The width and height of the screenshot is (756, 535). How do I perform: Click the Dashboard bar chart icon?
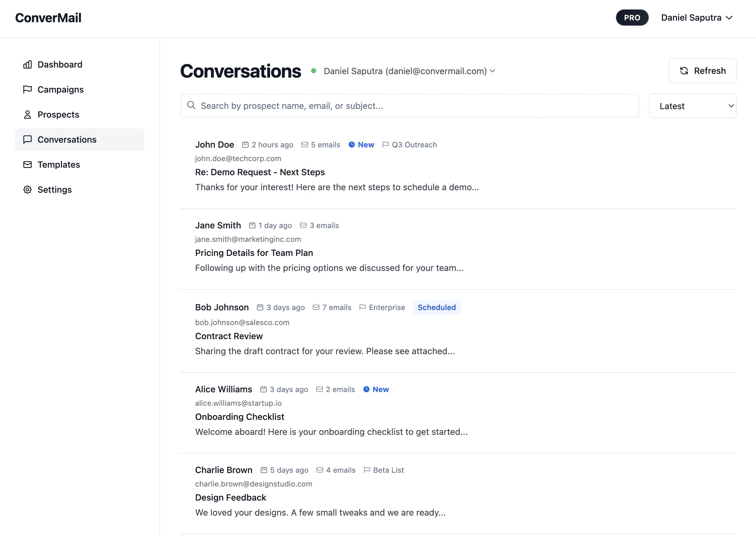(27, 64)
